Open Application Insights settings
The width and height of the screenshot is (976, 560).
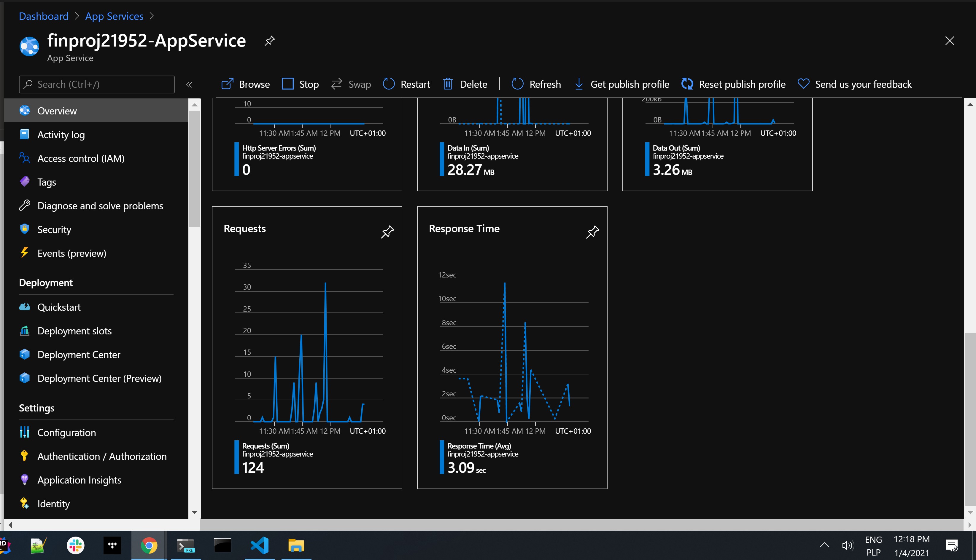tap(79, 480)
